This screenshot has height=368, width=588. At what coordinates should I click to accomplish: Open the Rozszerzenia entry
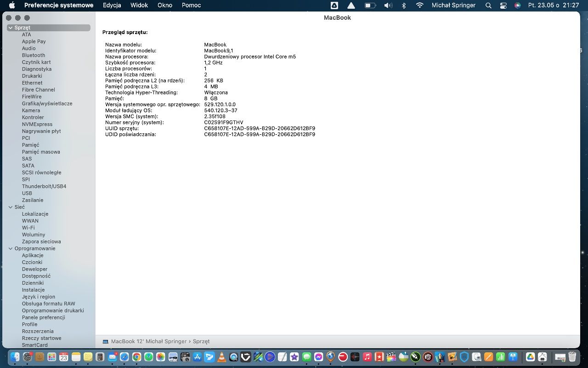pos(38,331)
